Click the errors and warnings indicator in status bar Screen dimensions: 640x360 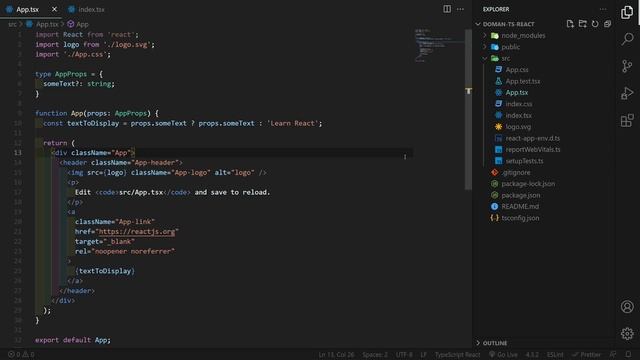[21, 355]
